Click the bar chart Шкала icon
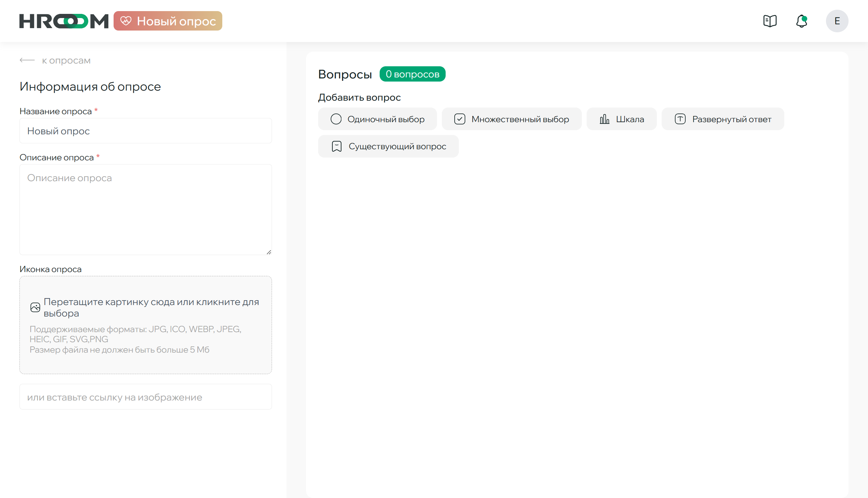Screen dimensions: 868x498 (604, 119)
